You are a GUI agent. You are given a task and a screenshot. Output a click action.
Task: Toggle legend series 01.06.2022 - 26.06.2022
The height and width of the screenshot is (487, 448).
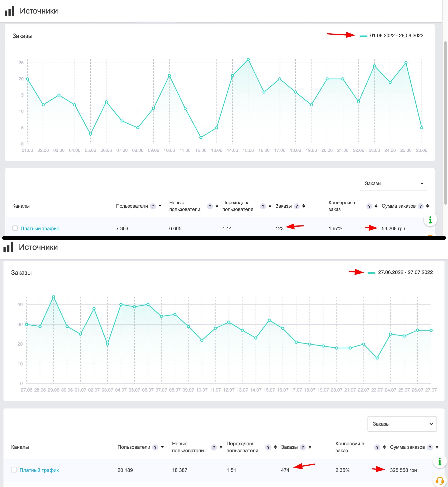(x=396, y=36)
